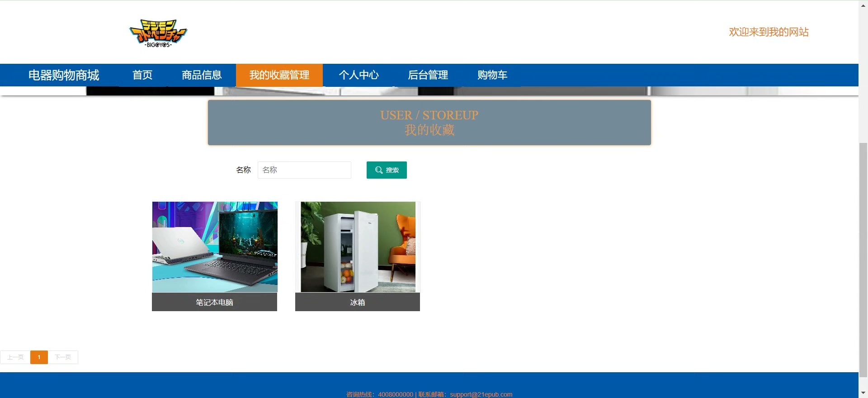Go to the previous page with 上一页
The height and width of the screenshot is (398, 868).
click(x=15, y=357)
